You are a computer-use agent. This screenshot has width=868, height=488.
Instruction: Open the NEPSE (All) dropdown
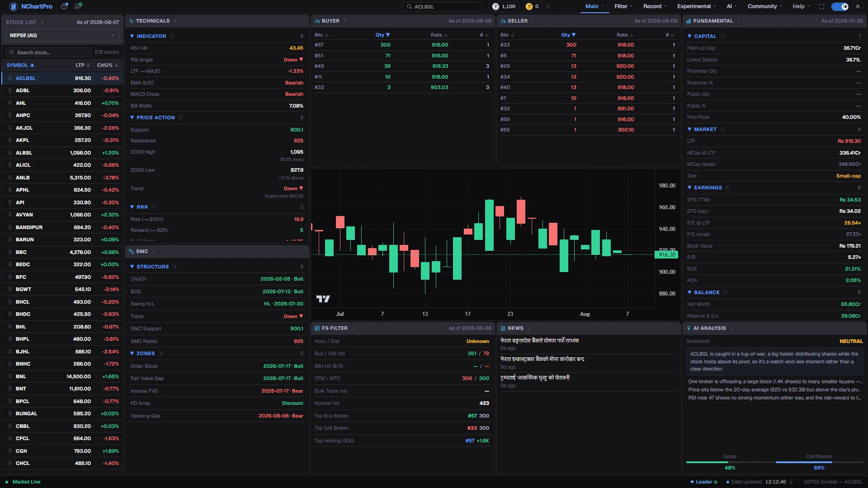62,35
